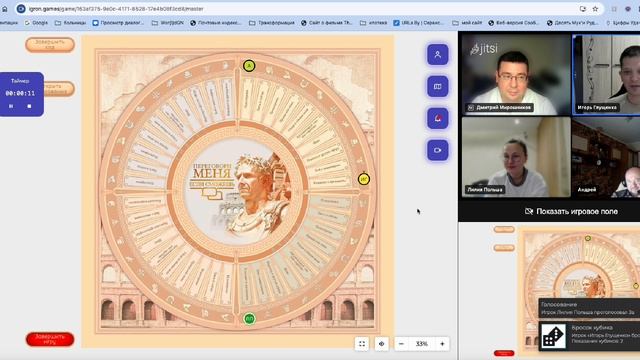Zoom out the board with minus
640x360 pixels.
(401, 344)
